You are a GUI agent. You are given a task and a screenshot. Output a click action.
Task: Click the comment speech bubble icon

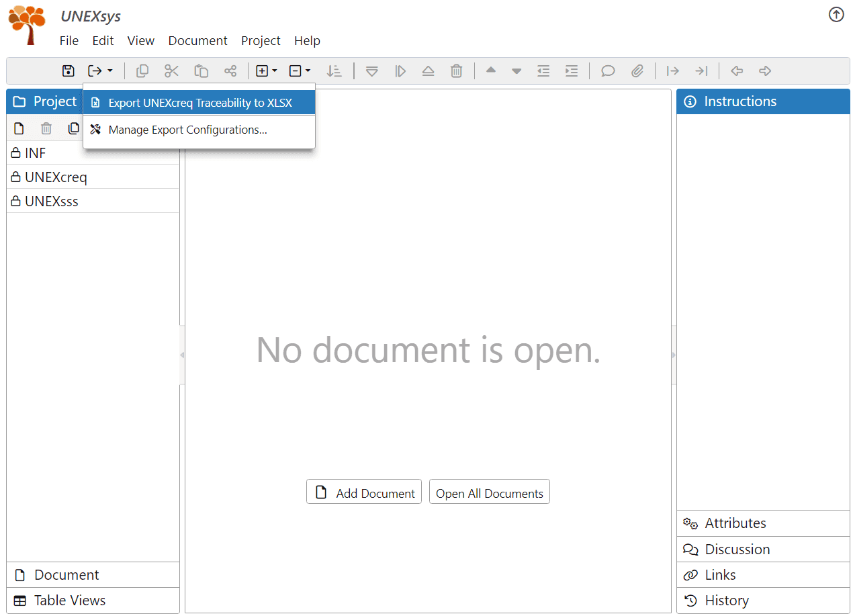point(608,71)
